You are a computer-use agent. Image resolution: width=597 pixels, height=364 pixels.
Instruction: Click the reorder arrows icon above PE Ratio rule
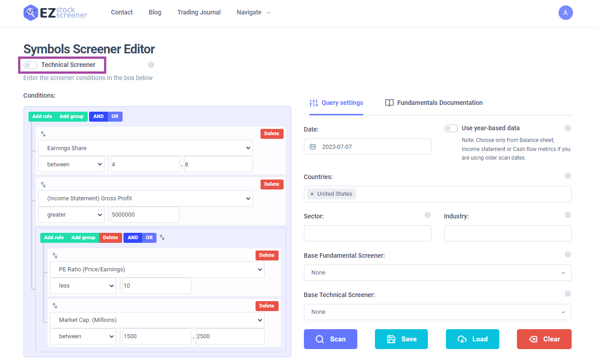point(55,255)
